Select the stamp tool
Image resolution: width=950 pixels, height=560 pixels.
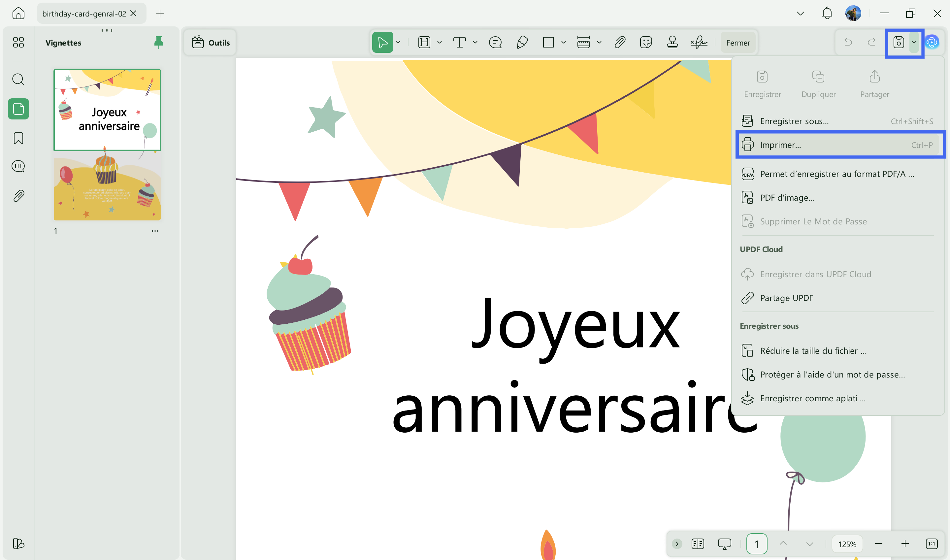coord(672,42)
